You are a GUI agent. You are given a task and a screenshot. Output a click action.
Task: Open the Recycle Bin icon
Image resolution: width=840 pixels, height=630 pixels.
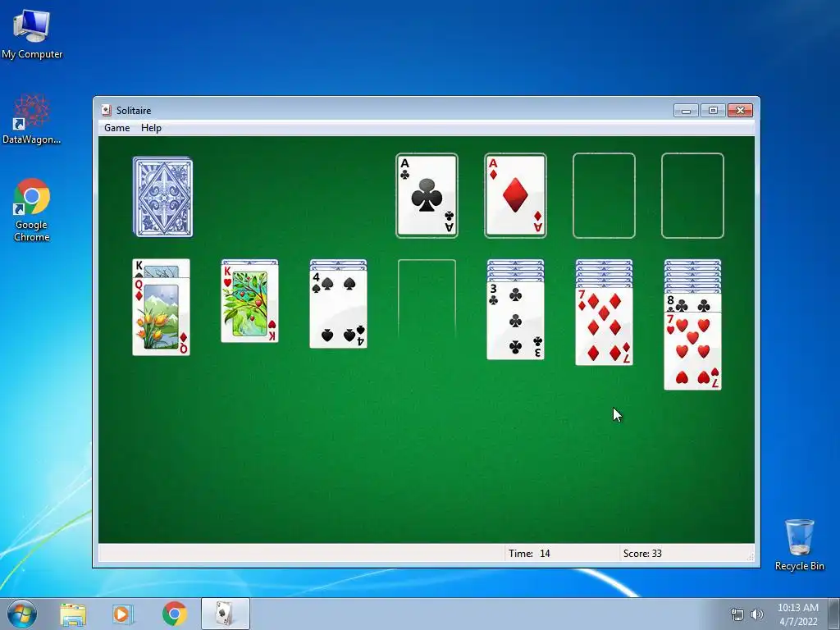pos(799,545)
